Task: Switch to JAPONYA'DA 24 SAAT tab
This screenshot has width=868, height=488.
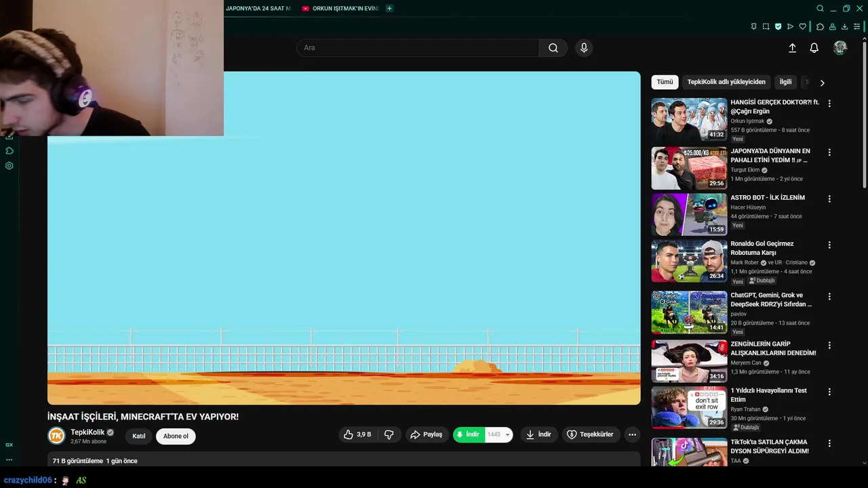Action: pos(258,8)
